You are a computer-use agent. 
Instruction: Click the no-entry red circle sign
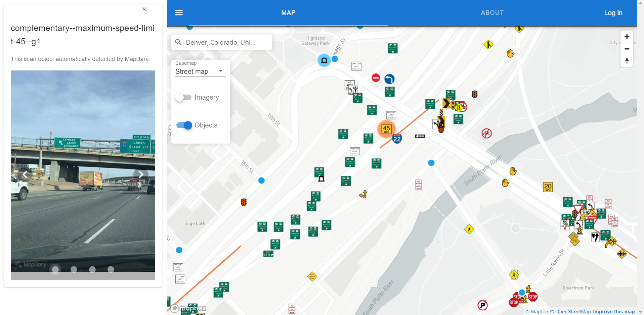[376, 78]
